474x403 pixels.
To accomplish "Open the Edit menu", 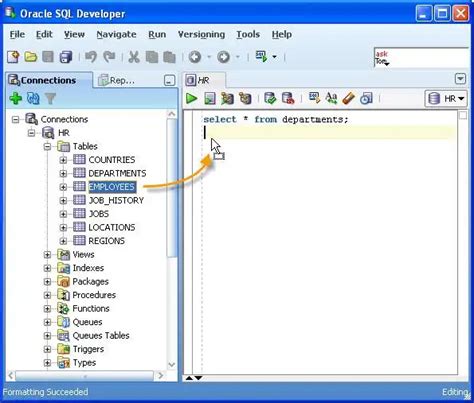I will (x=44, y=34).
